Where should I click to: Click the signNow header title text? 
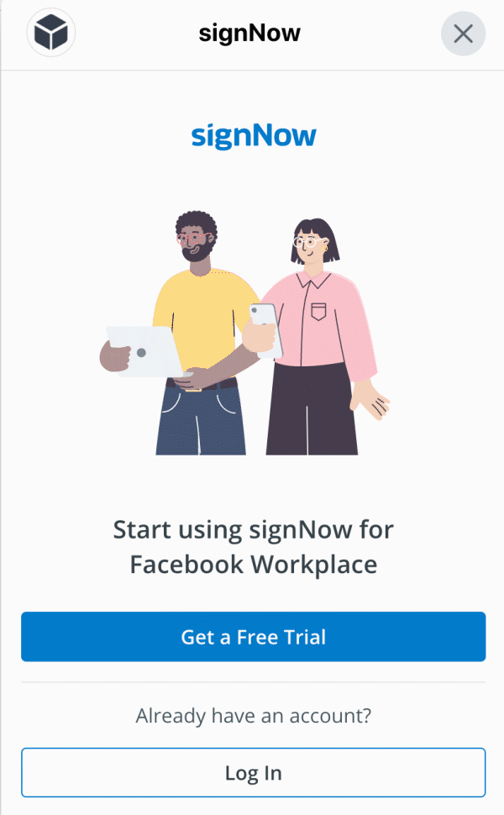pos(249,34)
